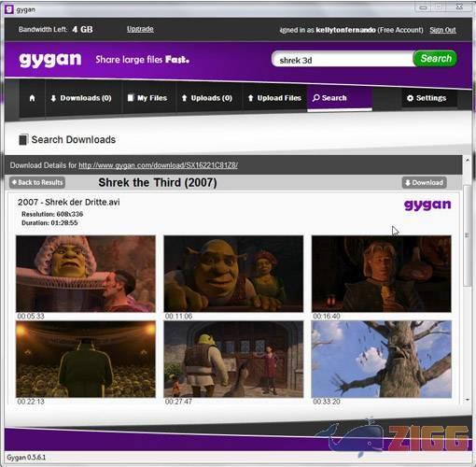Open the gygan download URL link

pyautogui.click(x=158, y=165)
